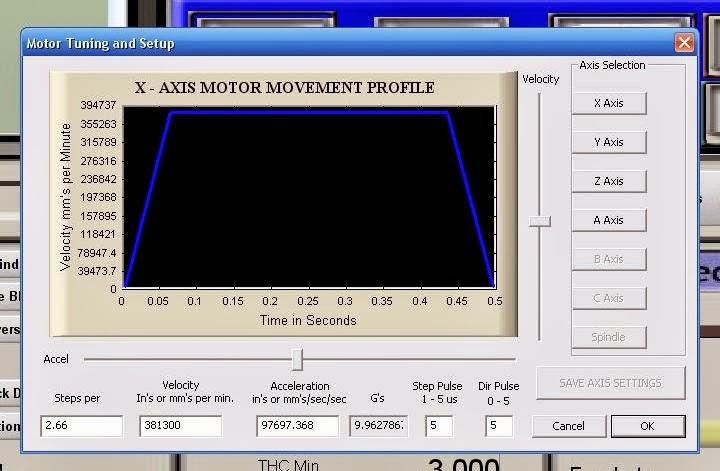720x471 pixels.
Task: Click the C Axis button
Action: pyautogui.click(x=609, y=298)
